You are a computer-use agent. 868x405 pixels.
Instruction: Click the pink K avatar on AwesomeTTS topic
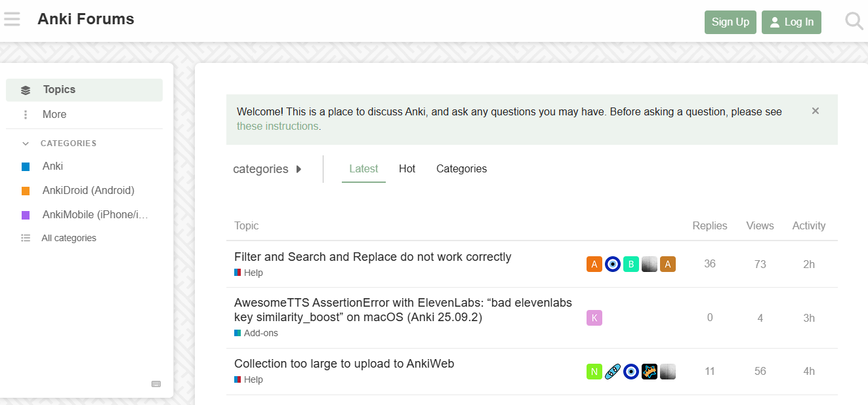(x=594, y=318)
